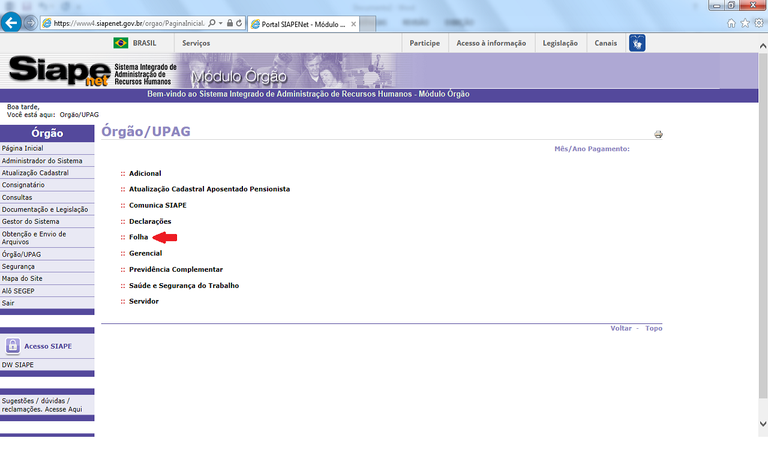Click the SiapeNet logo
Image resolution: width=768 pixels, height=456 pixels.
[x=60, y=71]
